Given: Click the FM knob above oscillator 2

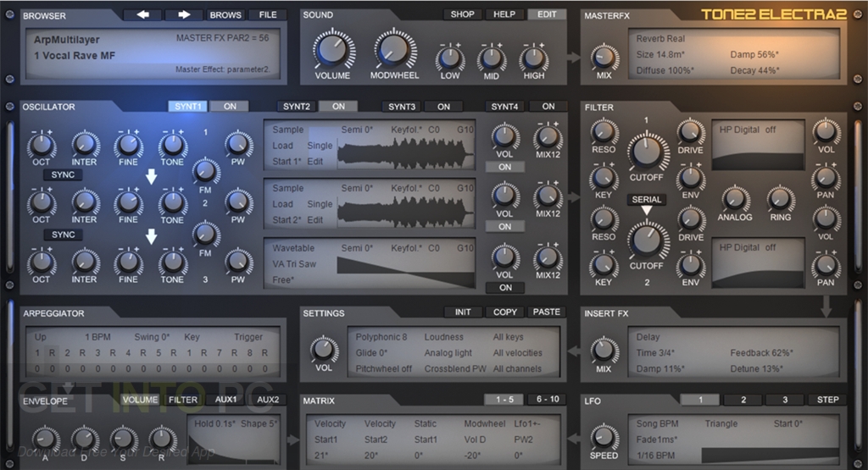Looking at the screenshot, I should 205,172.
